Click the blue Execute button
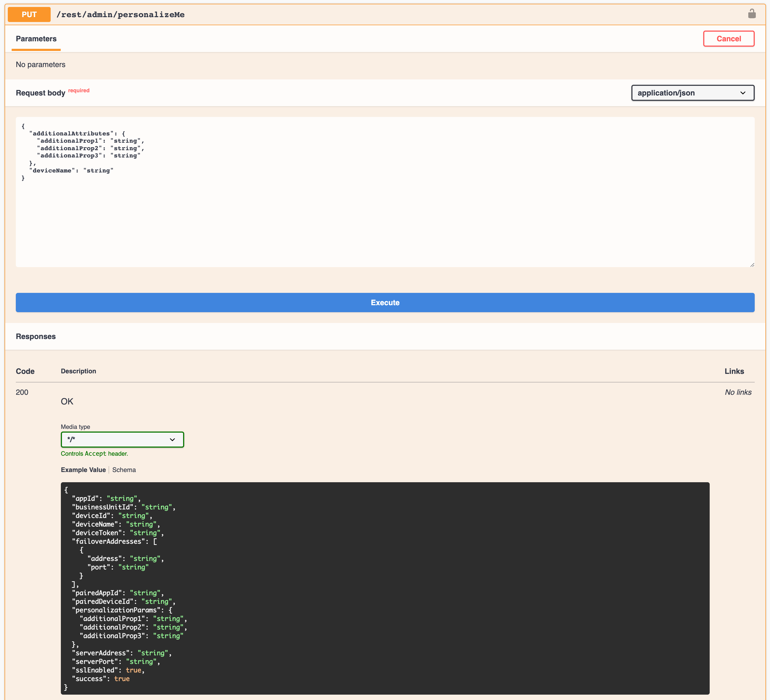 385,302
